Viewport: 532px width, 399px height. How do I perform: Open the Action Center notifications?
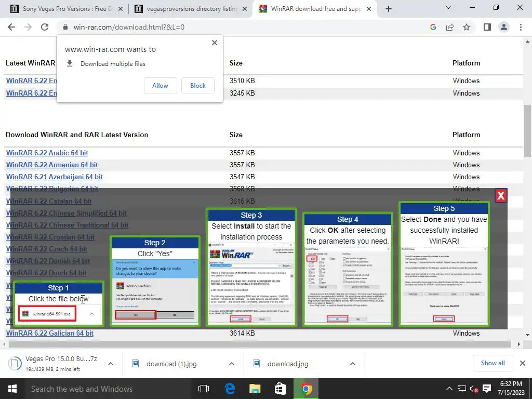coord(486,389)
